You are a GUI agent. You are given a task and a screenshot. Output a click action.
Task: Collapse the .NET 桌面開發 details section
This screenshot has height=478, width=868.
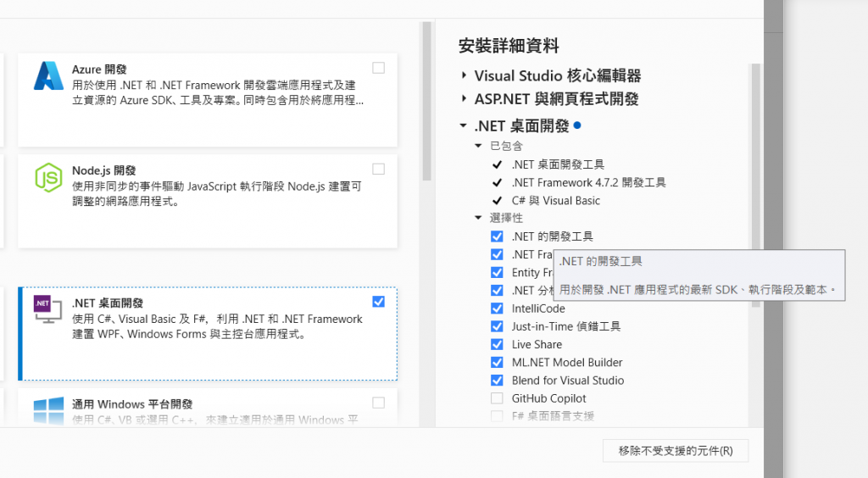(x=464, y=125)
